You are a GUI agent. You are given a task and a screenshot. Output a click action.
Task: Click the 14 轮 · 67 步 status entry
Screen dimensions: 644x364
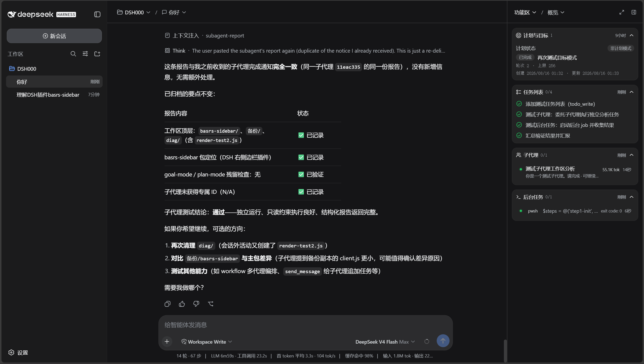189,356
